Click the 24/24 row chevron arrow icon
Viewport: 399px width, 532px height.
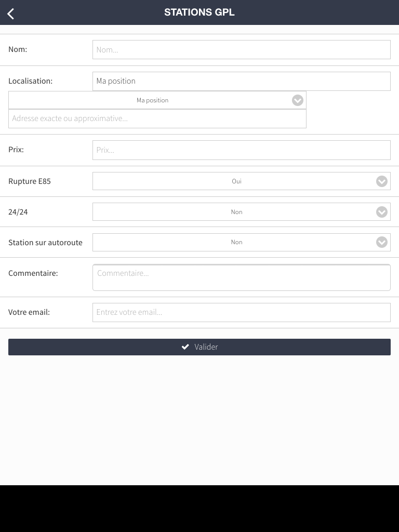pyautogui.click(x=382, y=212)
